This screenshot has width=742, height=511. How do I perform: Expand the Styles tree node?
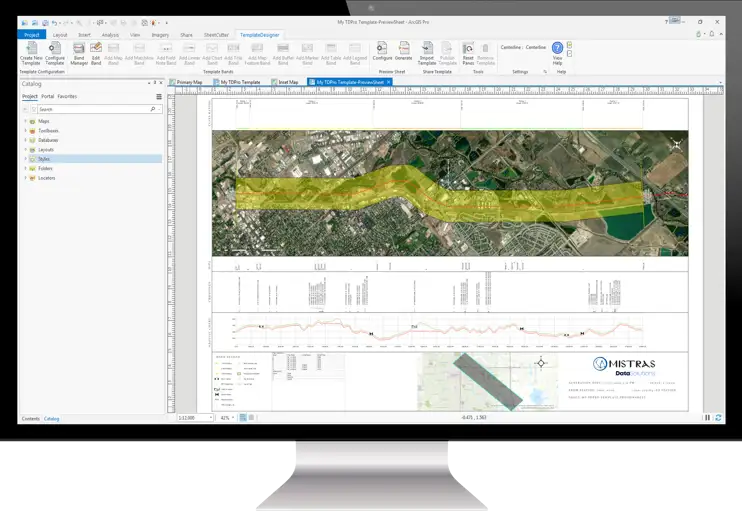26,159
